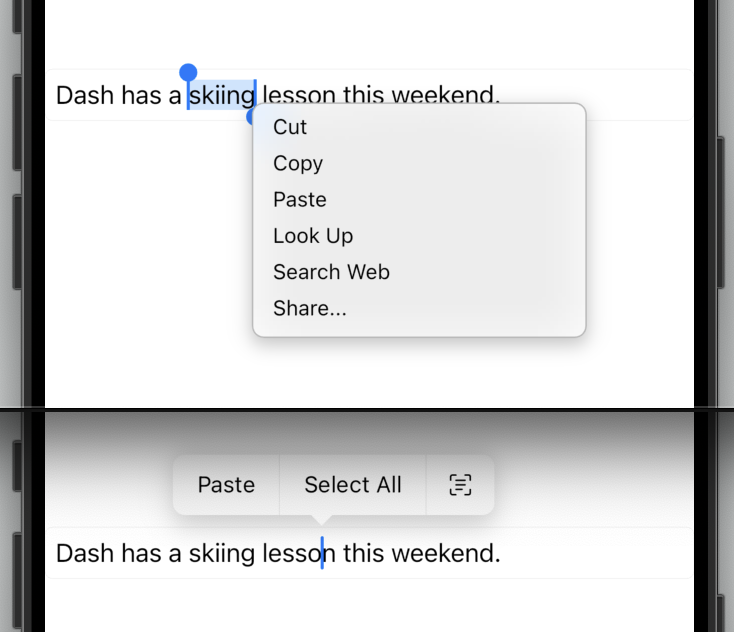Open the Share... option
The image size is (734, 632).
(310, 309)
